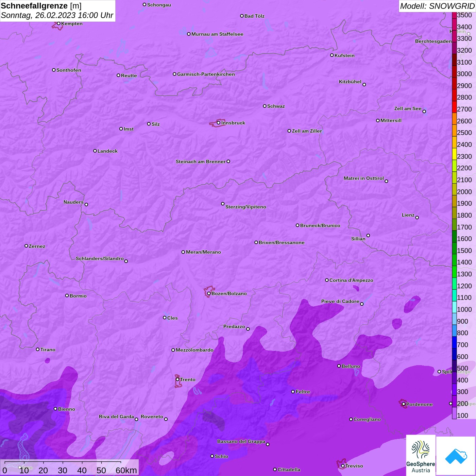Click the Kempten city marker
Image resolution: width=476 pixels, height=476 pixels.
coord(58,23)
